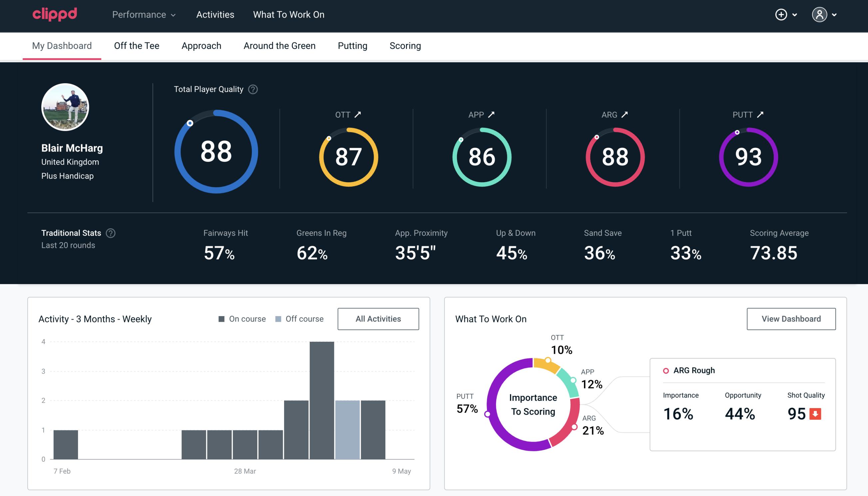Select the Approach tab

point(202,46)
